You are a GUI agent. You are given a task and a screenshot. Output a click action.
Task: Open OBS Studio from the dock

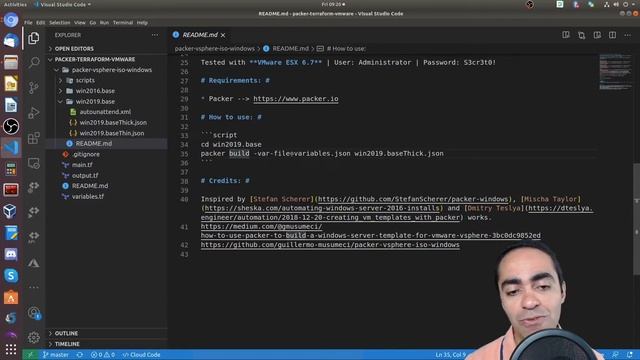click(x=11, y=126)
